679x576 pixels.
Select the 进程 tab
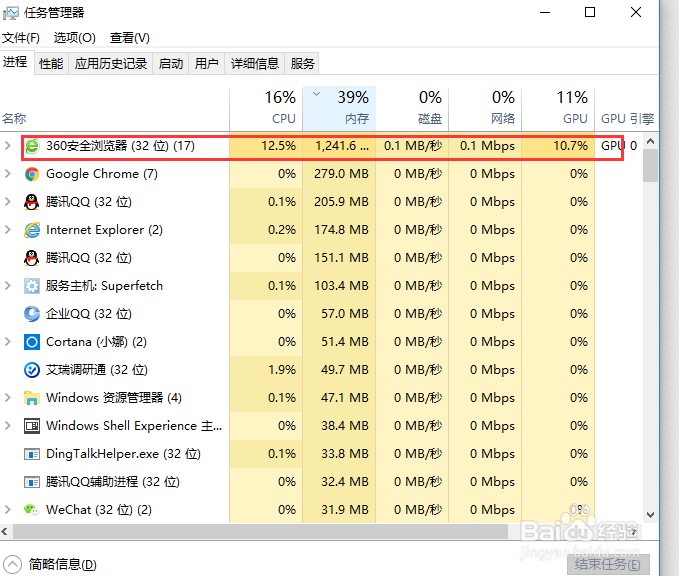(x=16, y=62)
